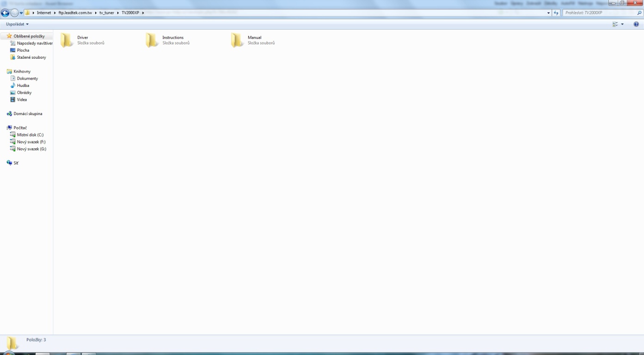
Task: Open the Obrázky library
Action: (24, 92)
